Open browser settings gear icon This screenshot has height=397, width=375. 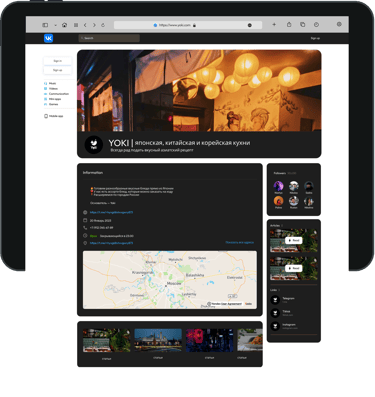(339, 24)
